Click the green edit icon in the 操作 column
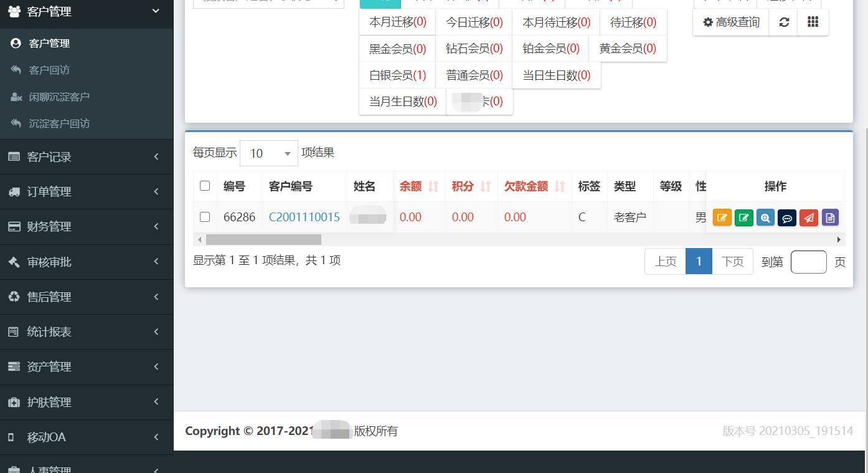The image size is (868, 473). (743, 217)
